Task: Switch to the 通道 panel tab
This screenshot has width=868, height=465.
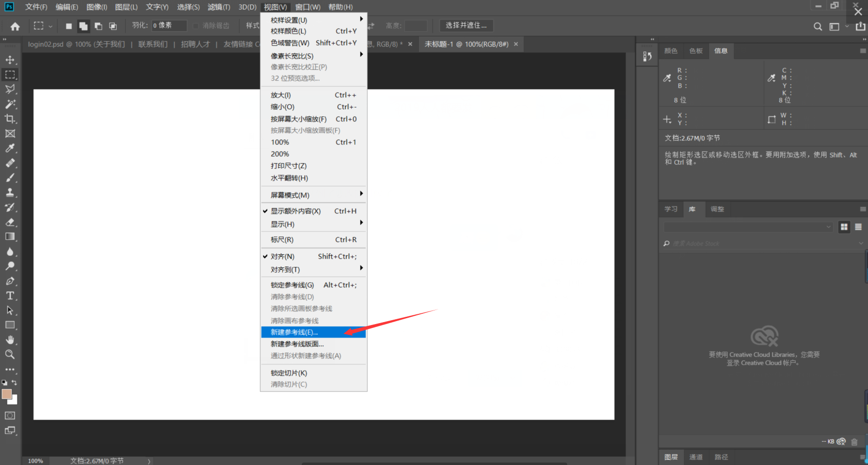Action: (x=696, y=457)
